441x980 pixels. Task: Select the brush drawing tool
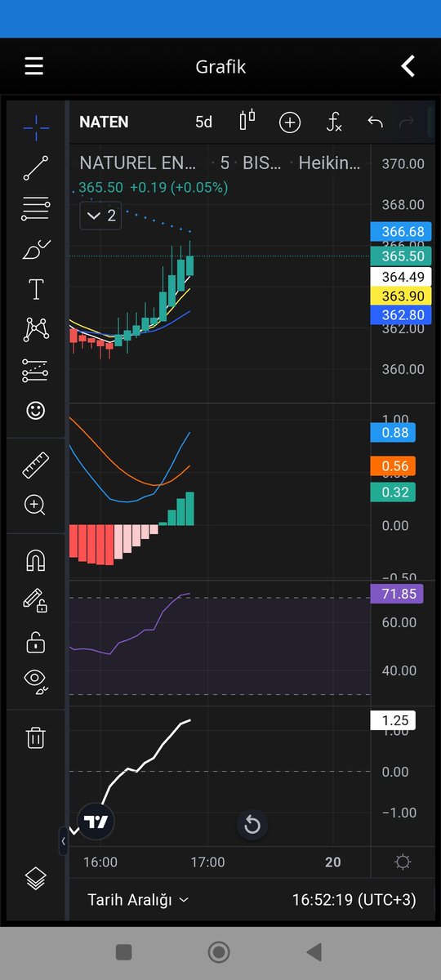tap(35, 249)
